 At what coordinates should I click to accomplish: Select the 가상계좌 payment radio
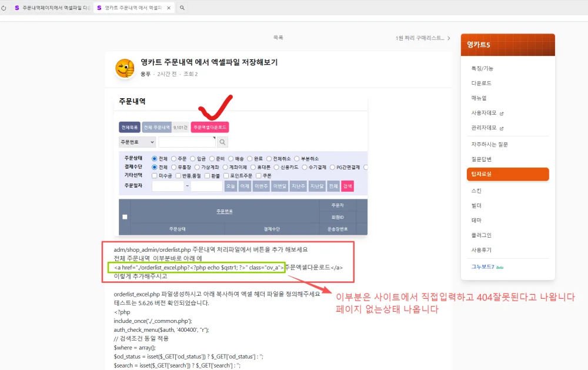[197, 168]
